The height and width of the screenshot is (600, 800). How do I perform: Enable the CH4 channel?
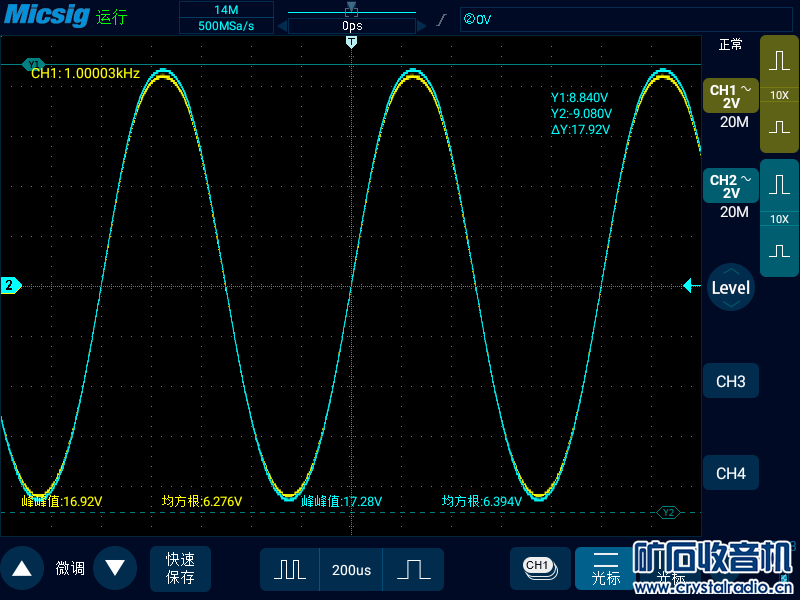[x=731, y=473]
